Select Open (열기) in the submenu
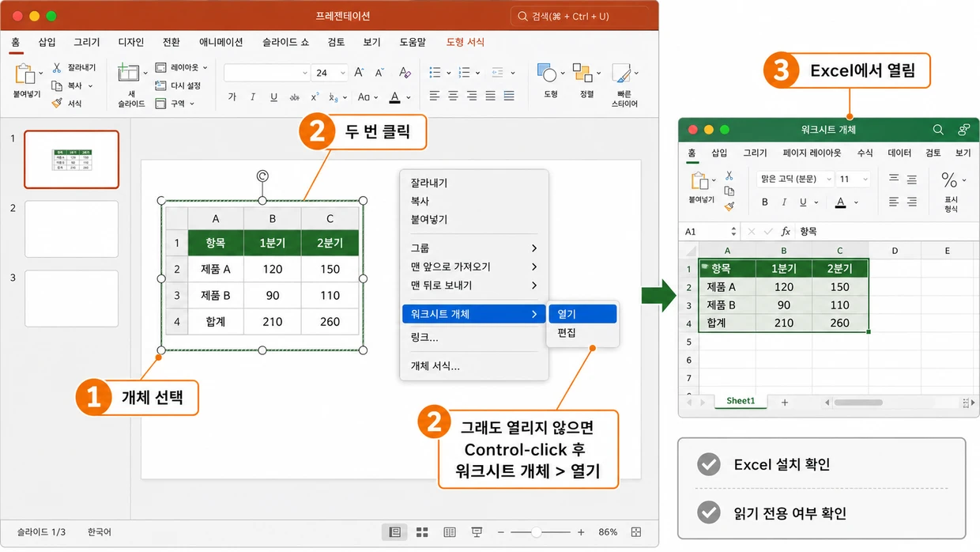Image resolution: width=980 pixels, height=552 pixels. click(x=582, y=314)
